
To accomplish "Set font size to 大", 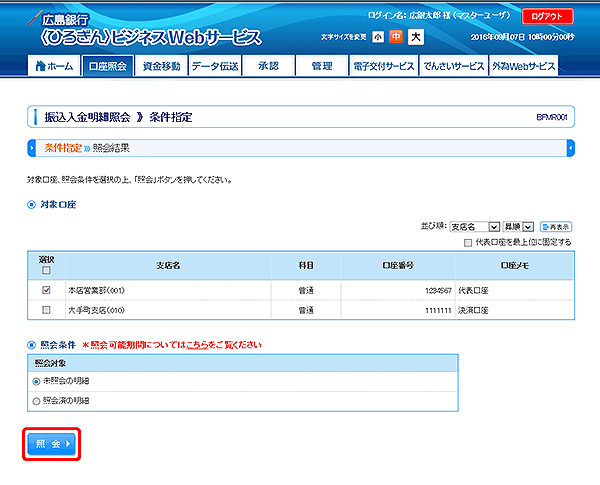I will click(x=416, y=37).
